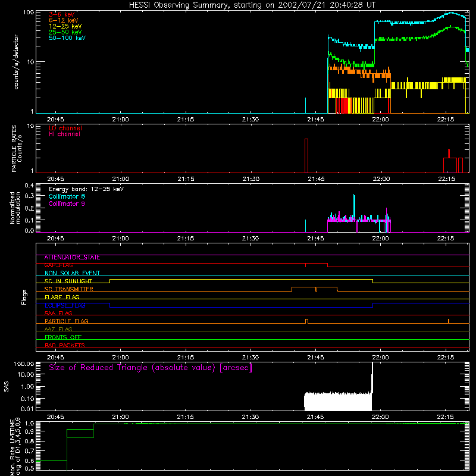Select the NON_SOLAR_EVENT flag label
Viewport: 476px width, 476px height.
[x=72, y=273]
